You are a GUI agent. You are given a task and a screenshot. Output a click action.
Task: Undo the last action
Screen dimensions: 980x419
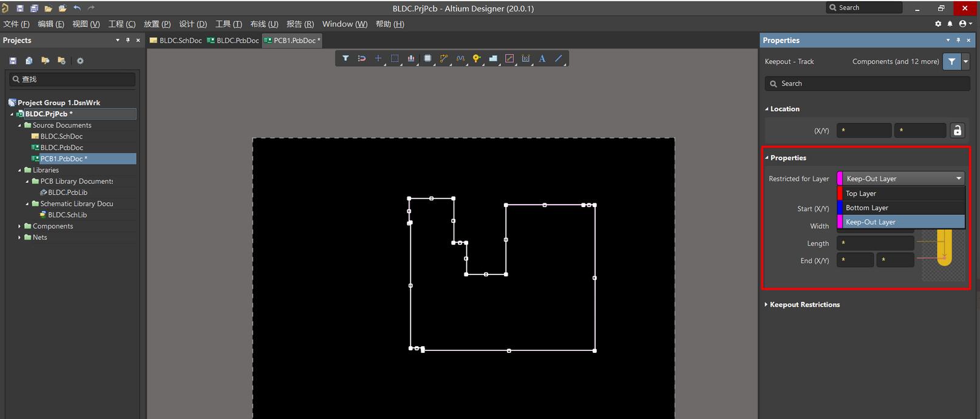click(x=77, y=9)
